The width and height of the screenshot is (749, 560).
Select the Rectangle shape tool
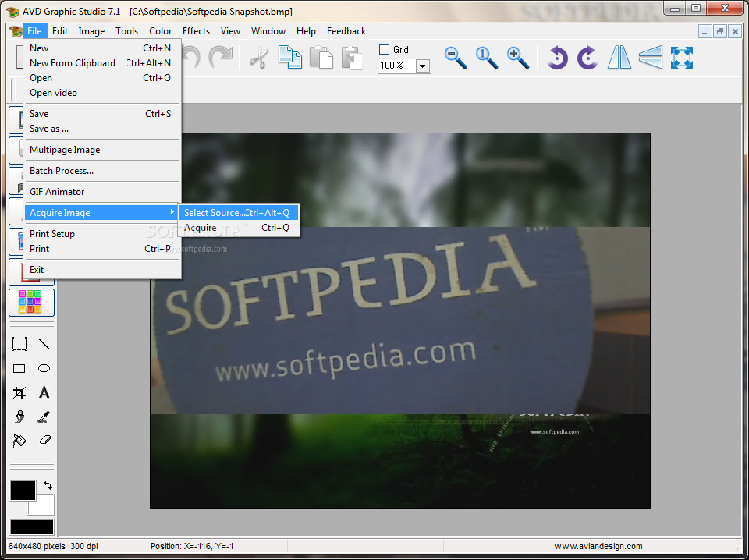click(19, 368)
